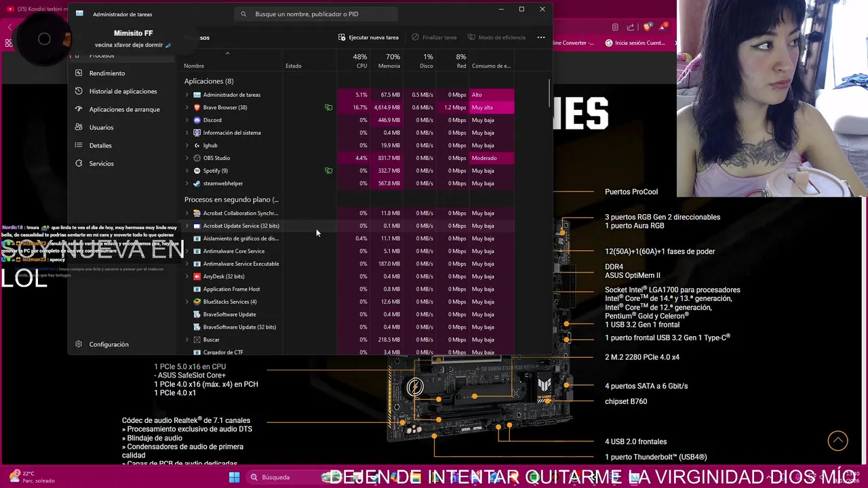
Task: Open the Windows Start button
Action: click(x=234, y=477)
